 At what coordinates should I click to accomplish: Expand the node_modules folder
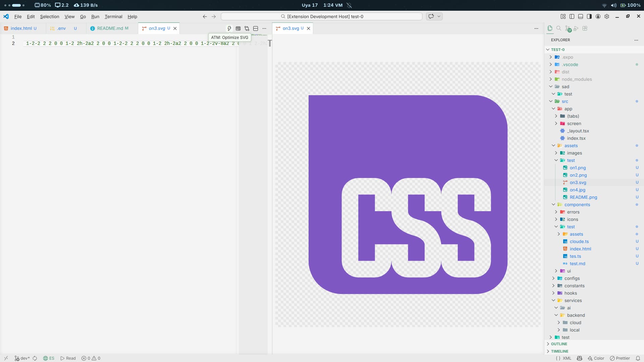point(577,79)
